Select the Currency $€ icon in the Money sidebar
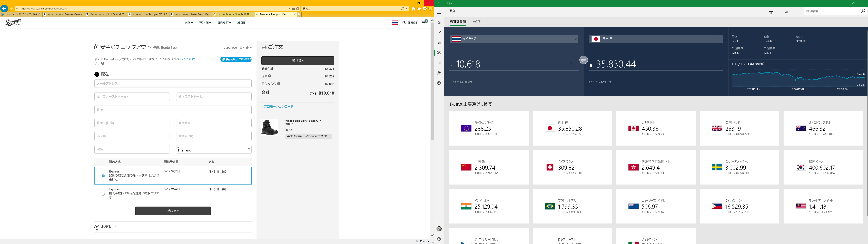The image size is (868, 244). click(439, 53)
